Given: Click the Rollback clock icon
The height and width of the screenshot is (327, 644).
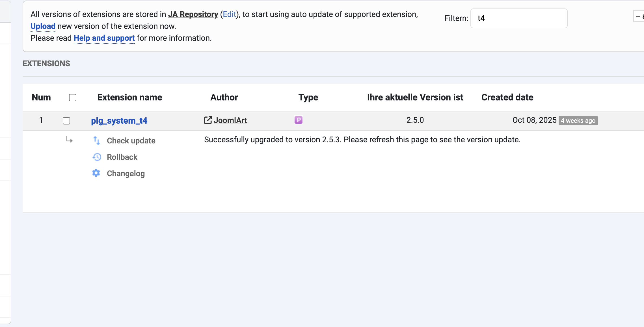Looking at the screenshot, I should tap(97, 157).
